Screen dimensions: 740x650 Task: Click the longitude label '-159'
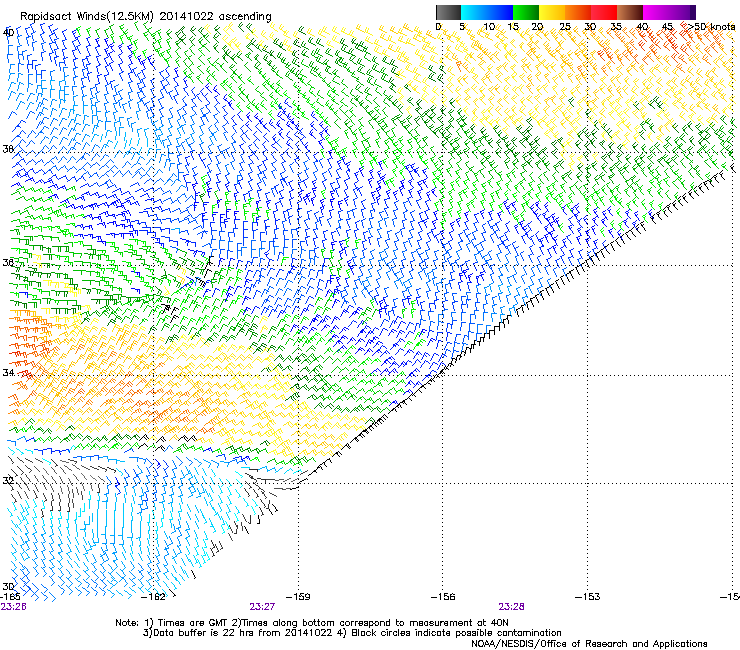tap(298, 597)
